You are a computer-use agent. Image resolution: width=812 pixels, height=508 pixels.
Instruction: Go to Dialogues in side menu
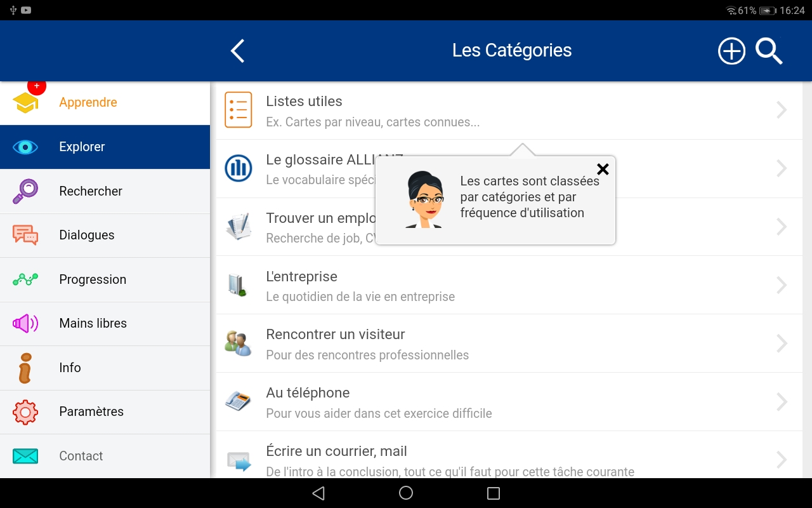coord(105,236)
